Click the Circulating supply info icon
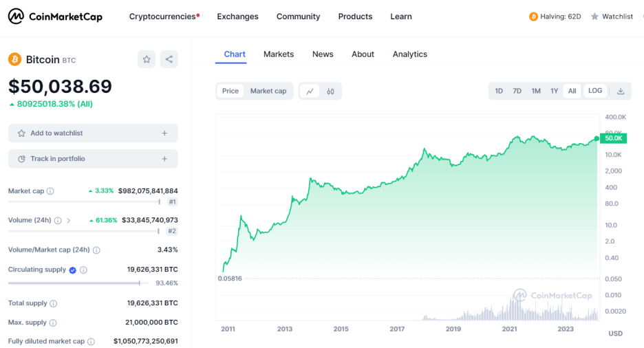Image resolution: width=644 pixels, height=348 pixels. click(83, 270)
